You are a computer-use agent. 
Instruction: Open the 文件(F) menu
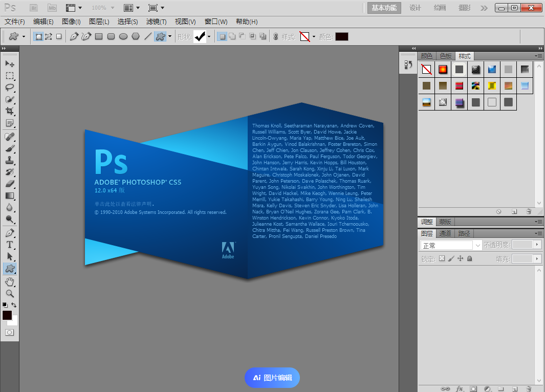tap(15, 21)
